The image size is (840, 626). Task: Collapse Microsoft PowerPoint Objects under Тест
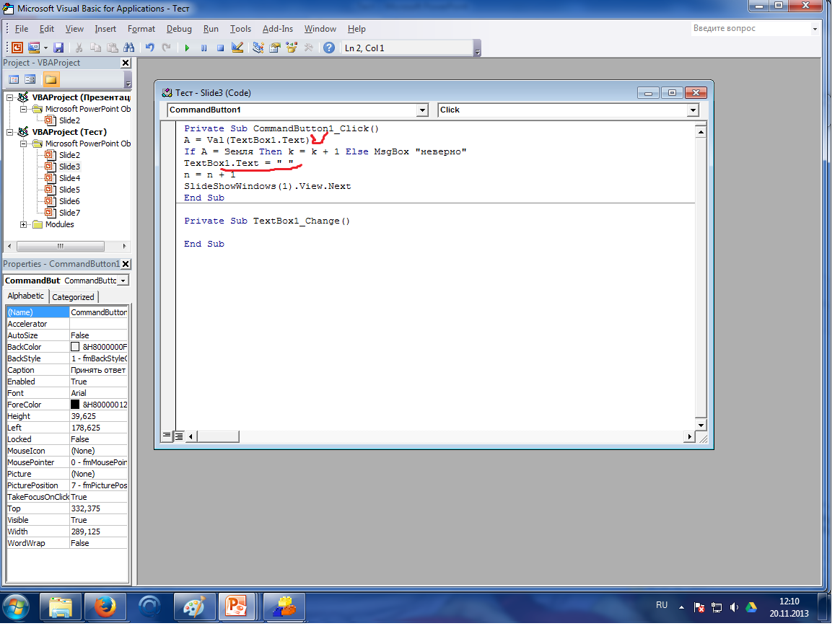tap(23, 144)
